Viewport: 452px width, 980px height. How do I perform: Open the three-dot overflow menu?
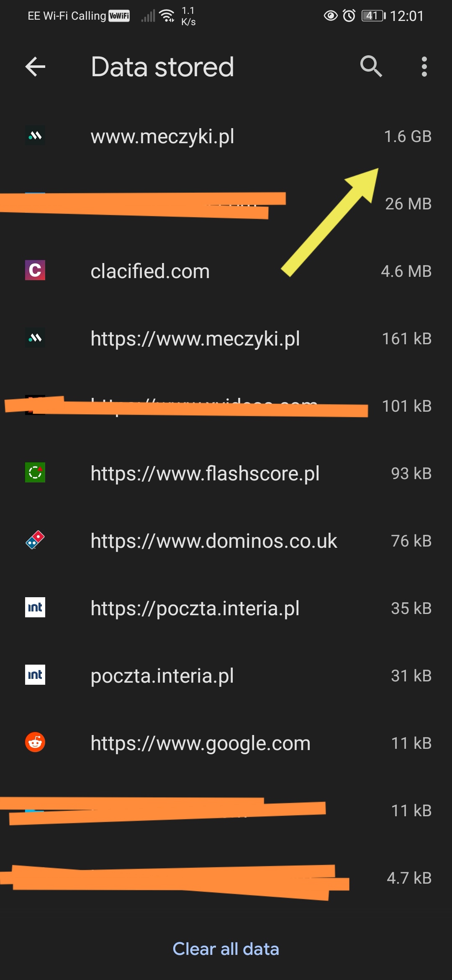click(x=424, y=67)
